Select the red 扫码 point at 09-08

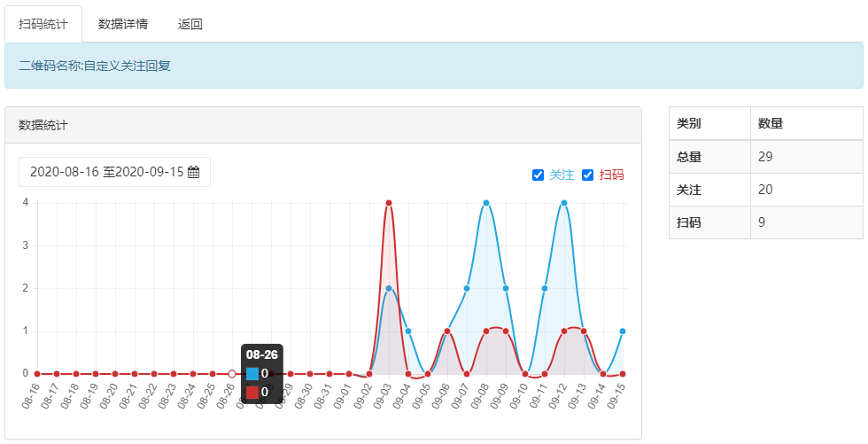[x=486, y=331]
